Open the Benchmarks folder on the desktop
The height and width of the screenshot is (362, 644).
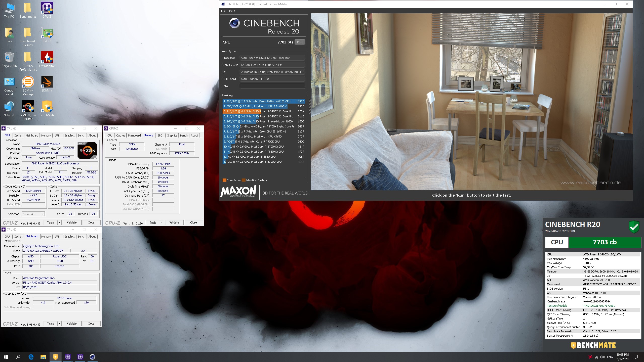click(28, 10)
